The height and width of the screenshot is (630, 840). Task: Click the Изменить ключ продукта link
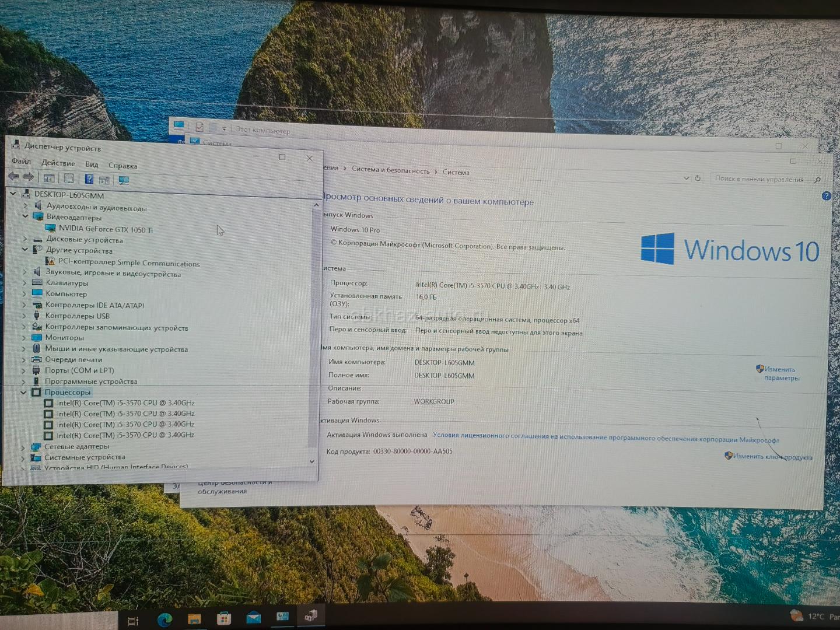pyautogui.click(x=772, y=457)
